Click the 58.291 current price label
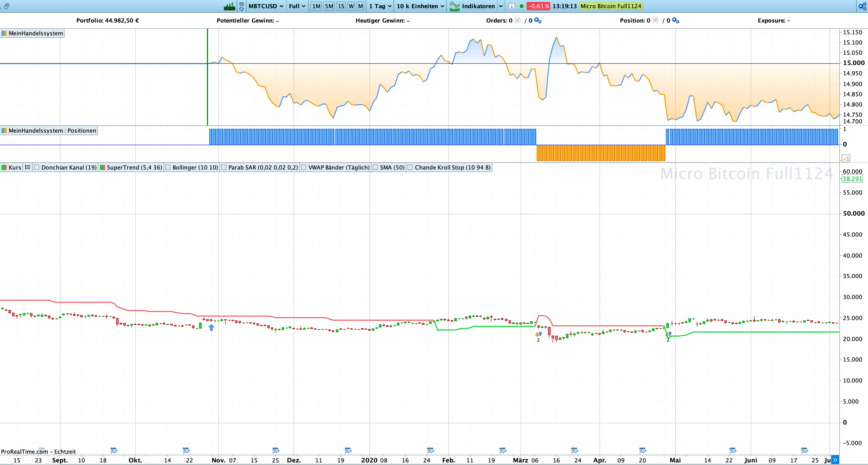This screenshot has height=465, width=868. [852, 179]
